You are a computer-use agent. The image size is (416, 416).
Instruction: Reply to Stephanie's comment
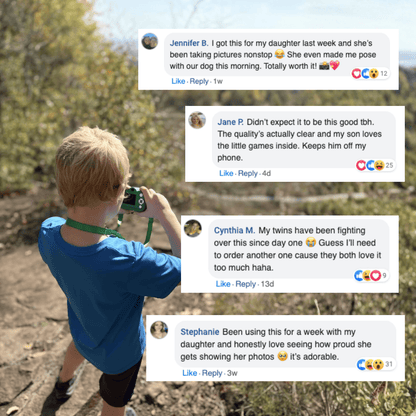pyautogui.click(x=212, y=373)
